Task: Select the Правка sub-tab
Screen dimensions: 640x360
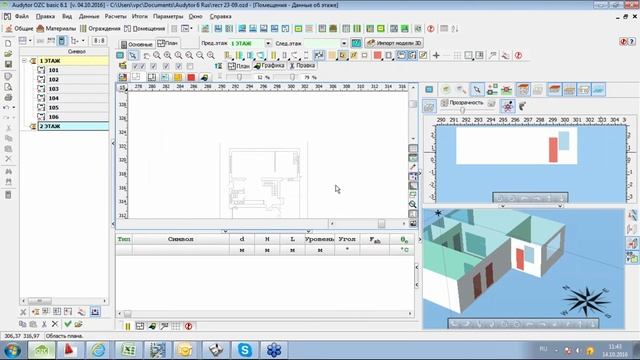Action: pos(302,65)
